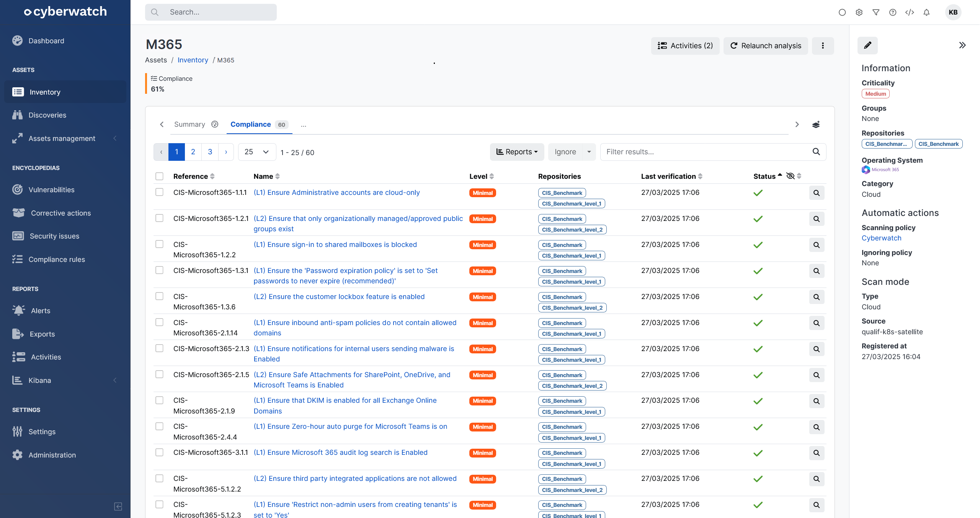Open the gear settings icon in top bar

(x=859, y=12)
